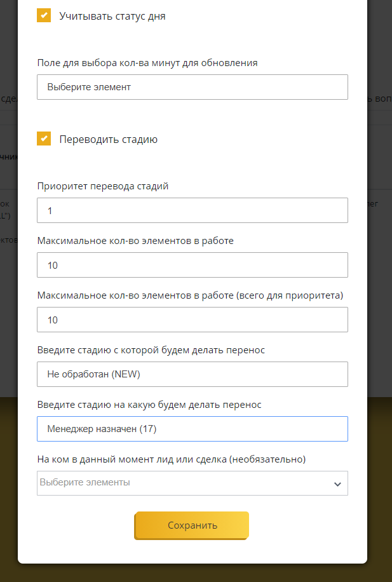Click the "Переводить стадию" label text
This screenshot has width=392, height=582.
click(108, 140)
